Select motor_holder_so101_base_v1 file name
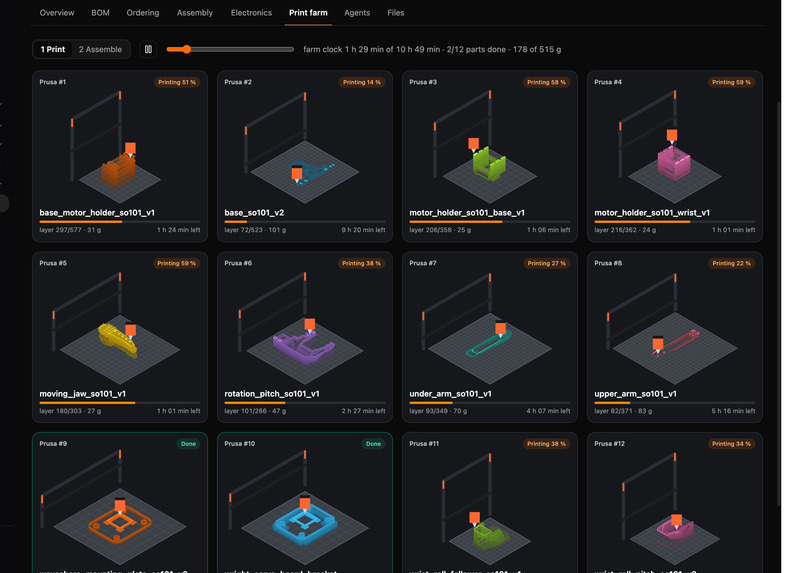Viewport: 795px width, 573px height. 467,212
